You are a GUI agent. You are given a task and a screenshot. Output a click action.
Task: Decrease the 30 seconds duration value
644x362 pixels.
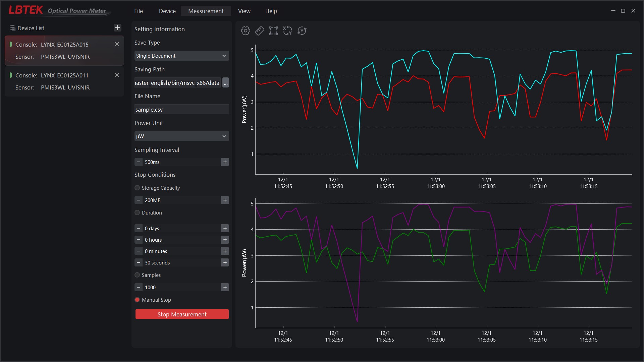point(139,263)
